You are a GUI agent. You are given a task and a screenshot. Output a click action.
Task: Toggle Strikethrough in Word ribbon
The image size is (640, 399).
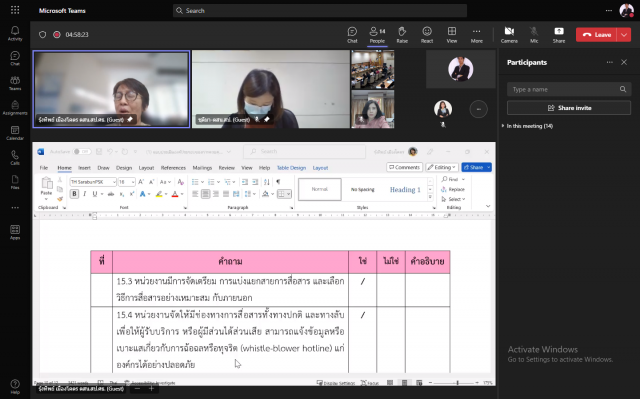pyautogui.click(x=111, y=194)
